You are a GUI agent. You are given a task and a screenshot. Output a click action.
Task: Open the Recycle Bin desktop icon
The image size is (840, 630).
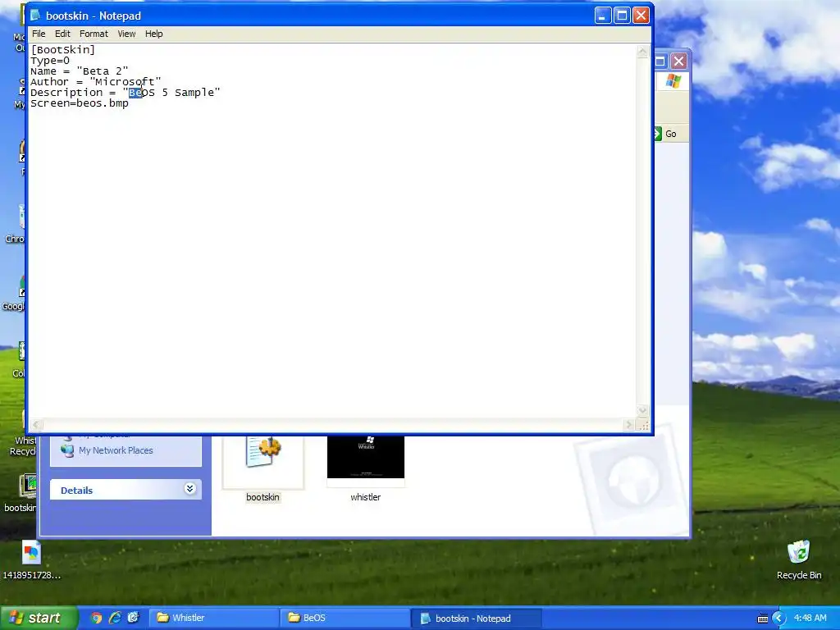pyautogui.click(x=799, y=552)
